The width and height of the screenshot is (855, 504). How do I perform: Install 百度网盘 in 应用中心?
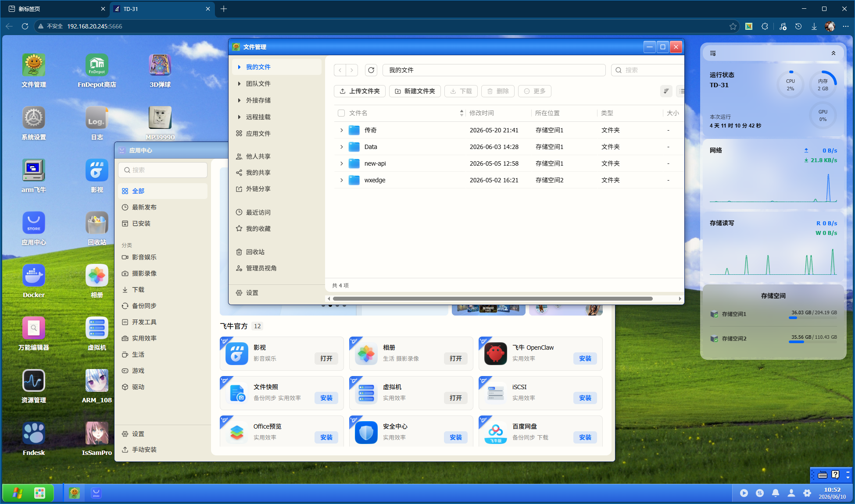585,437
